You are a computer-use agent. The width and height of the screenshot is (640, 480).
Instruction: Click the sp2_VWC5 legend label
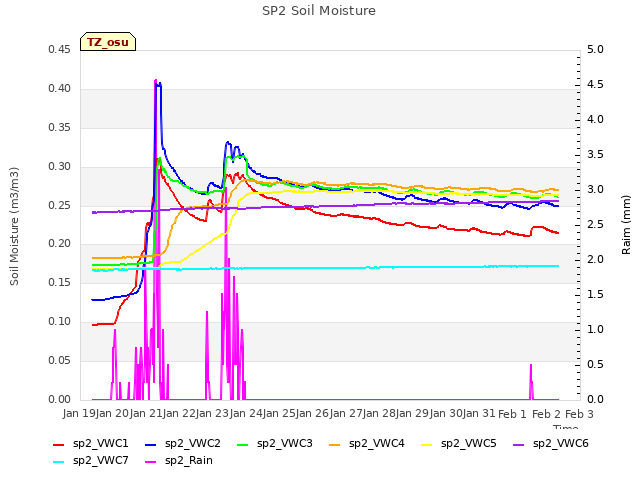pos(469,443)
